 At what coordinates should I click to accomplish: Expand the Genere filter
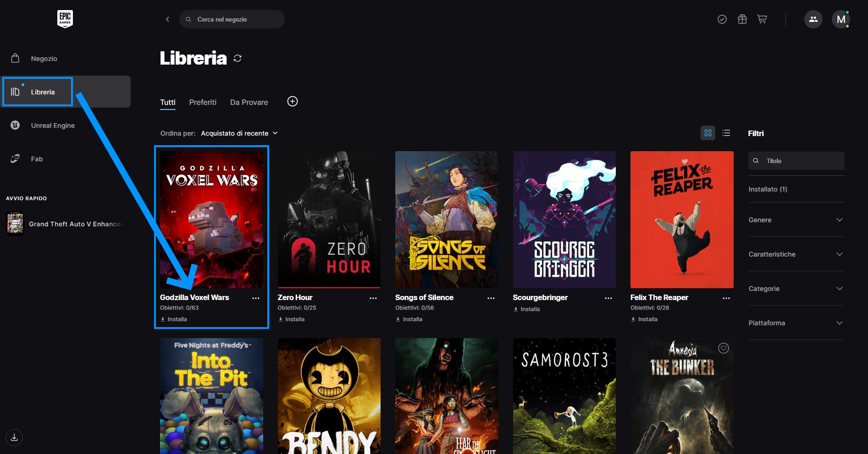tap(796, 220)
